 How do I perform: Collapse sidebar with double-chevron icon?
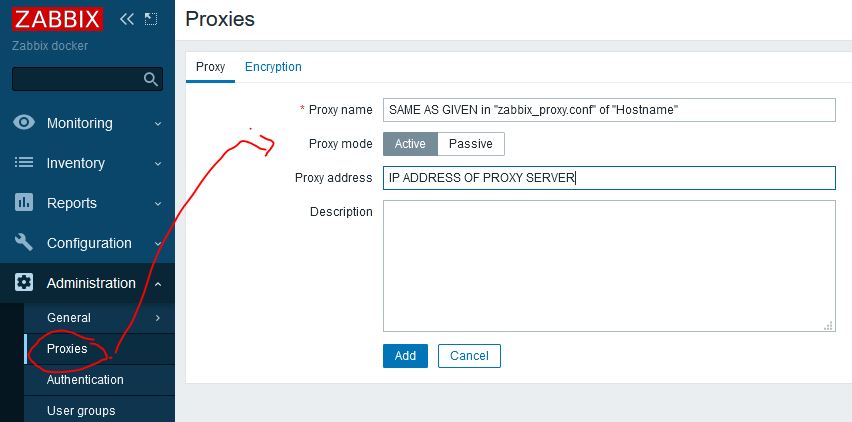126,19
